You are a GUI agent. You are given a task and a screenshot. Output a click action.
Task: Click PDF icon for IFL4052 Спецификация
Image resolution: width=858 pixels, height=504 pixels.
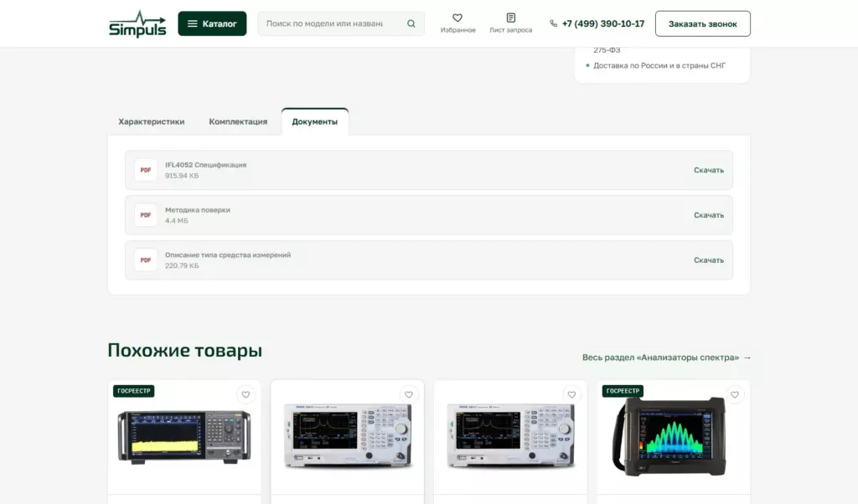coord(146,170)
